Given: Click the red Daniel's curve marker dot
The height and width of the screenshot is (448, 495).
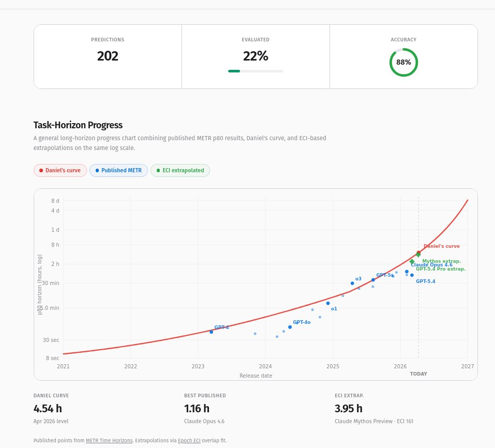Looking at the screenshot, I should click(x=418, y=252).
